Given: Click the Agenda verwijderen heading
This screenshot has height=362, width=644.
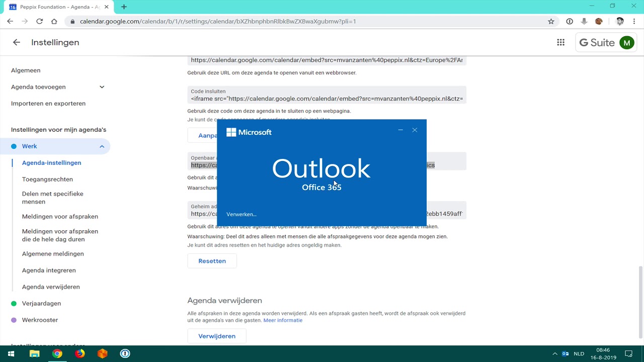Looking at the screenshot, I should tap(224, 301).
